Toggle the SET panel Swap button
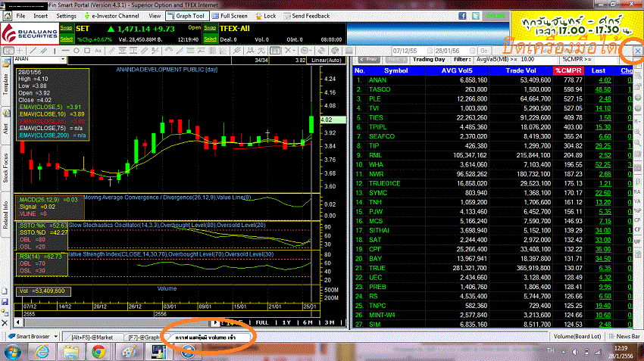The width and height of the screenshot is (644, 361). pos(66,28)
